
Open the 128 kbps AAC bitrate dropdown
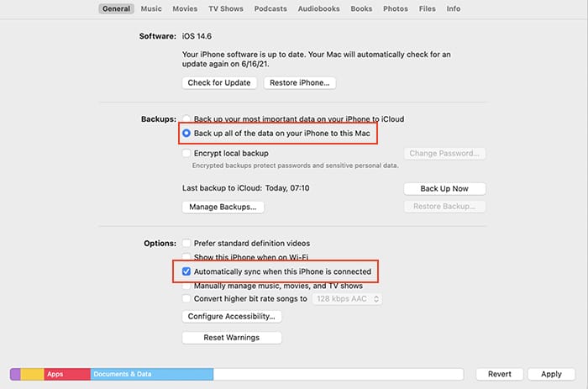(x=348, y=298)
